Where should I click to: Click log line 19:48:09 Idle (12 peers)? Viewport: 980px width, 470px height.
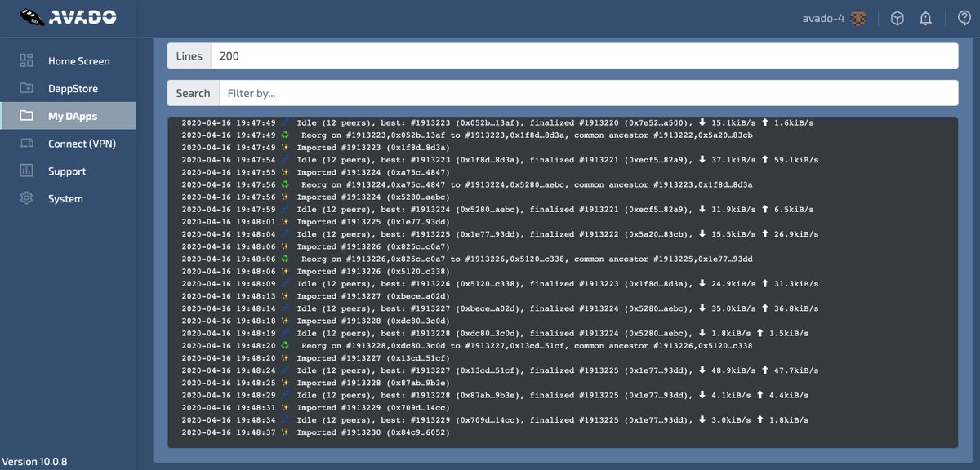point(500,284)
